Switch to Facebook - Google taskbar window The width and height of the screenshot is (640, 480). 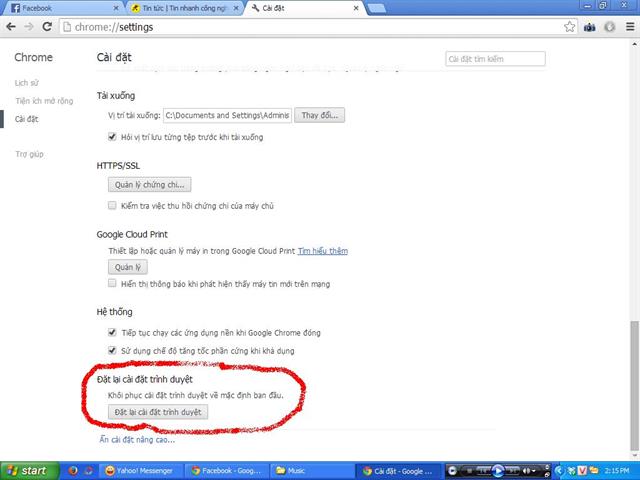click(x=227, y=471)
